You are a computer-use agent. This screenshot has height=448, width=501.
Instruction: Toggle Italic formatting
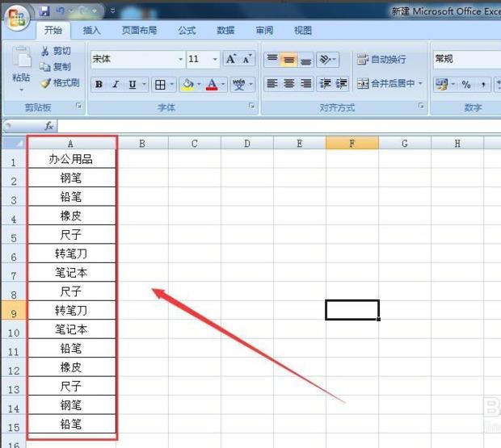click(x=116, y=85)
